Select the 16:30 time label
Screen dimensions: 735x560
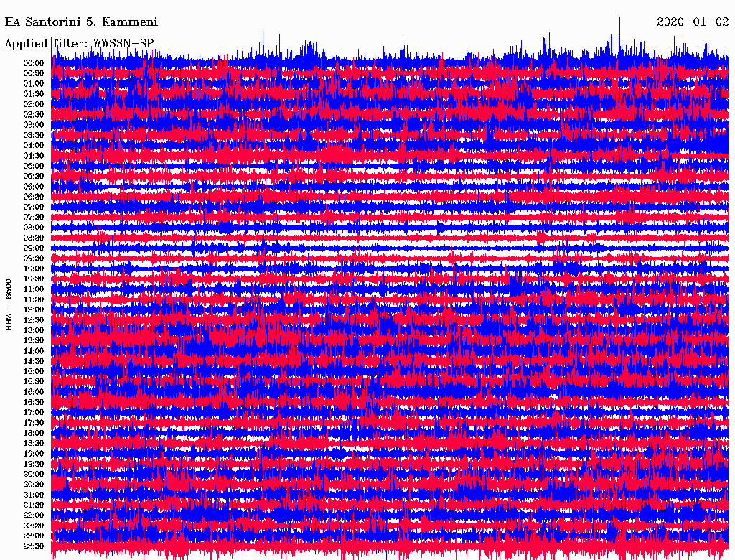coord(34,403)
